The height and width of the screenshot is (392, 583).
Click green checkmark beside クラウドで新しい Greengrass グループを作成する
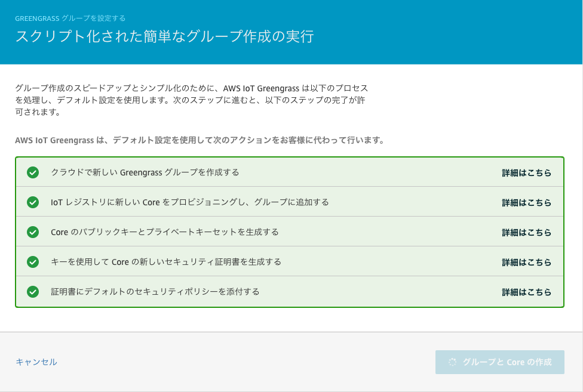click(x=33, y=172)
